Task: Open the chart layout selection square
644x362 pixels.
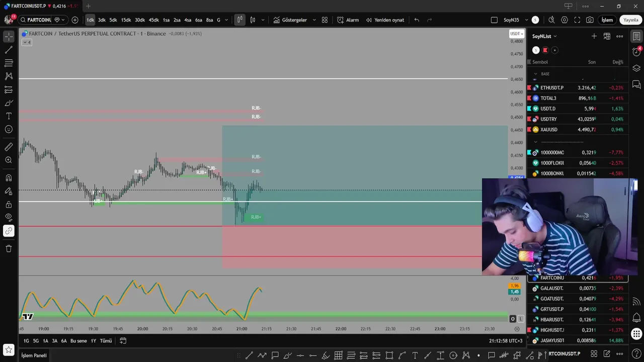Action: (494, 20)
